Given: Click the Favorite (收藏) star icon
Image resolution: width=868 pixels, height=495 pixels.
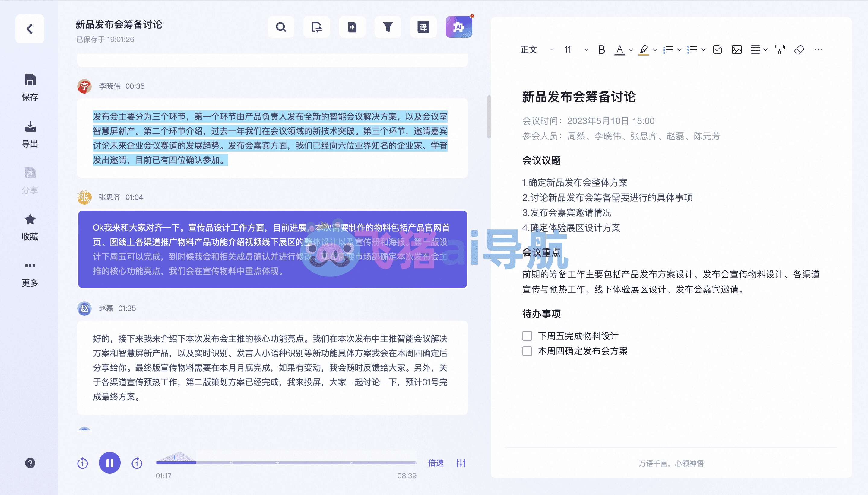Looking at the screenshot, I should [30, 219].
